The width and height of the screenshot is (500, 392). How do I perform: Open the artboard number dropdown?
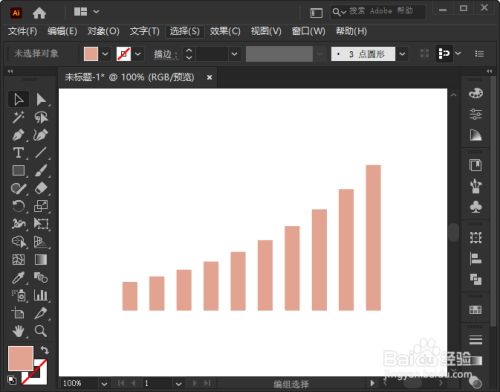pyautogui.click(x=179, y=384)
